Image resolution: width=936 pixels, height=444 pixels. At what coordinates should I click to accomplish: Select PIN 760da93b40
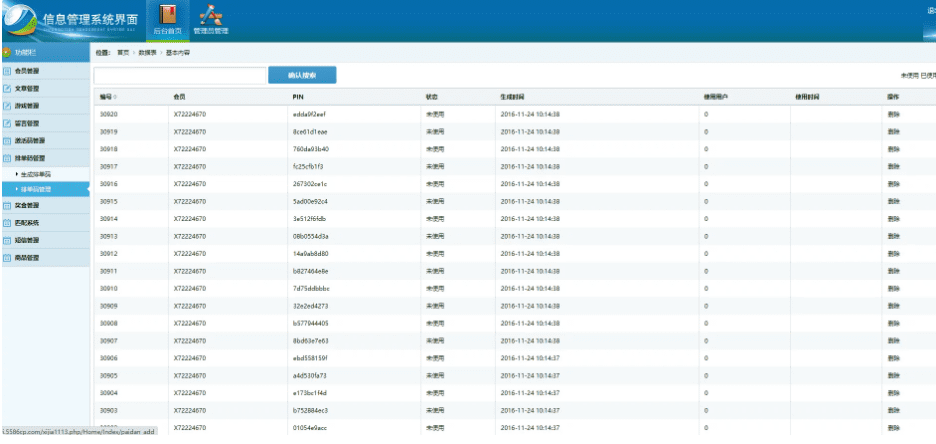[x=310, y=149]
